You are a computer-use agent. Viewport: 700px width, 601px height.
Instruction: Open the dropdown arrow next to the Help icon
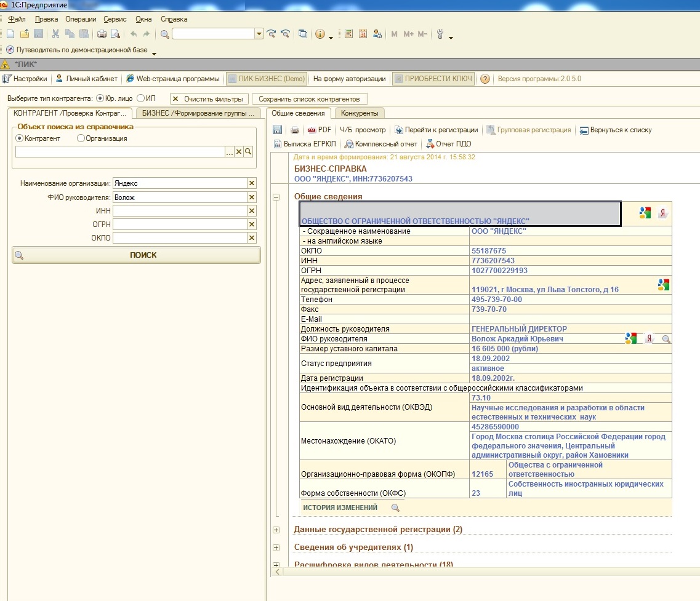tap(331, 38)
